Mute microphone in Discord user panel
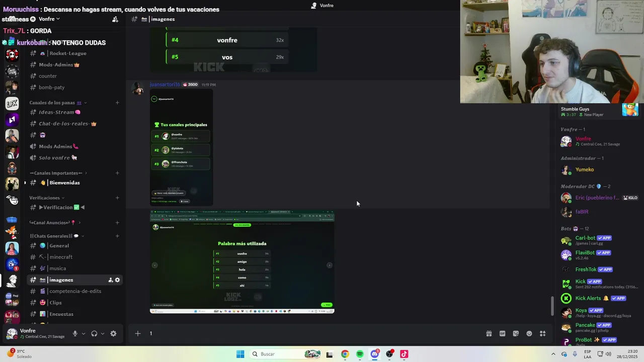 click(75, 333)
